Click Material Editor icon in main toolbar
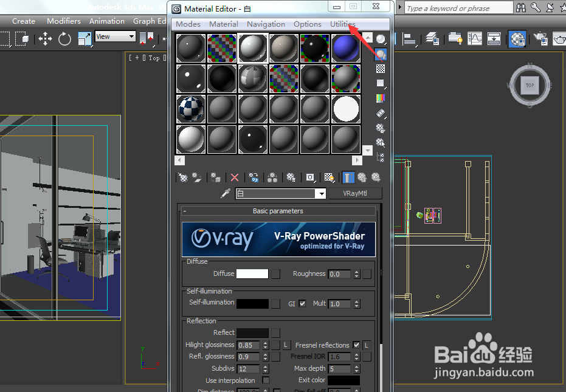 [x=517, y=39]
